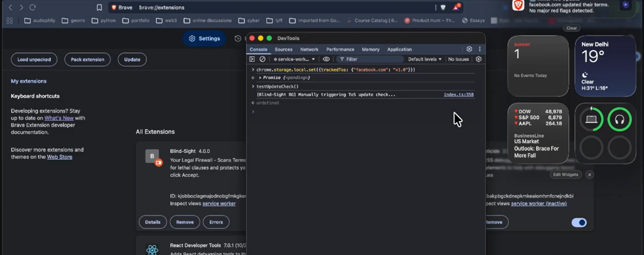Viewport: 644px width, 255px height.
Task: Switch to the Memory tab
Action: pyautogui.click(x=370, y=49)
